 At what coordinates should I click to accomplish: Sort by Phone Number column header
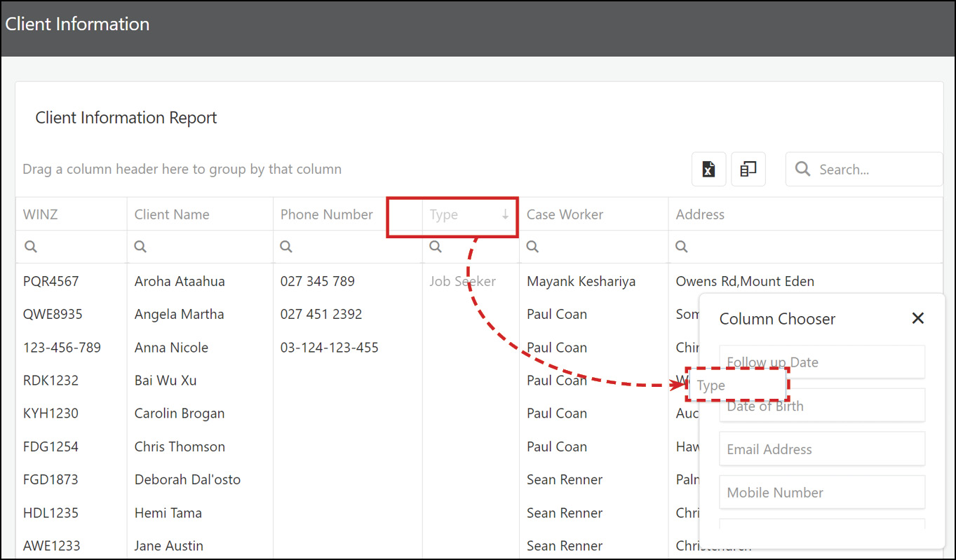pyautogui.click(x=347, y=214)
